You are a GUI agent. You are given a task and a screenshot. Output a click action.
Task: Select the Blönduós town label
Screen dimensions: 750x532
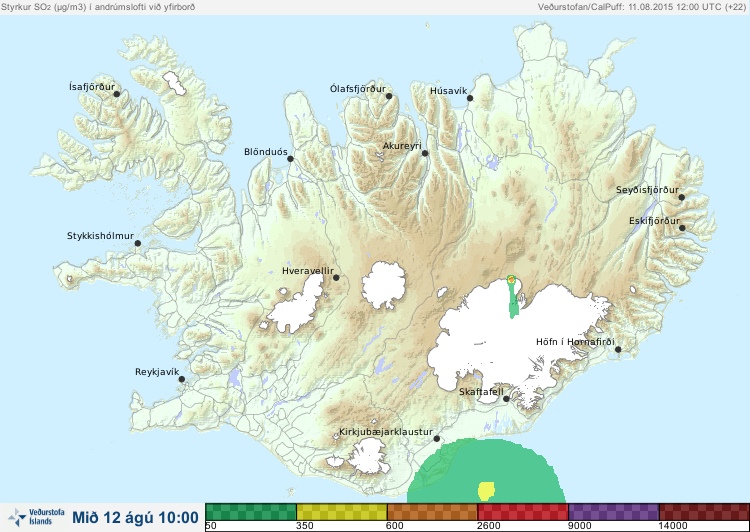pos(266,152)
